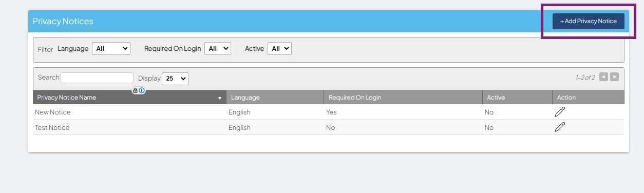644x193 pixels.
Task: Click the sort arrow in Privacy Notice Name header
Action: [x=220, y=98]
